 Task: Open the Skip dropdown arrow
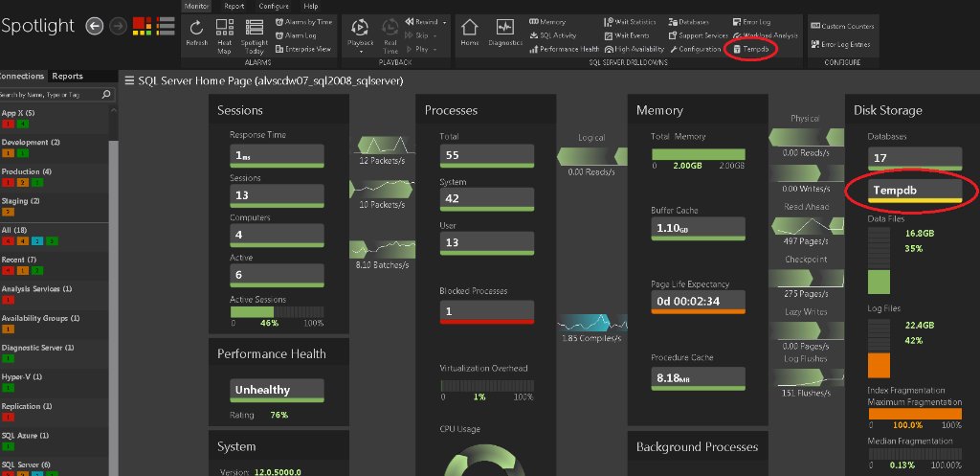[435, 35]
